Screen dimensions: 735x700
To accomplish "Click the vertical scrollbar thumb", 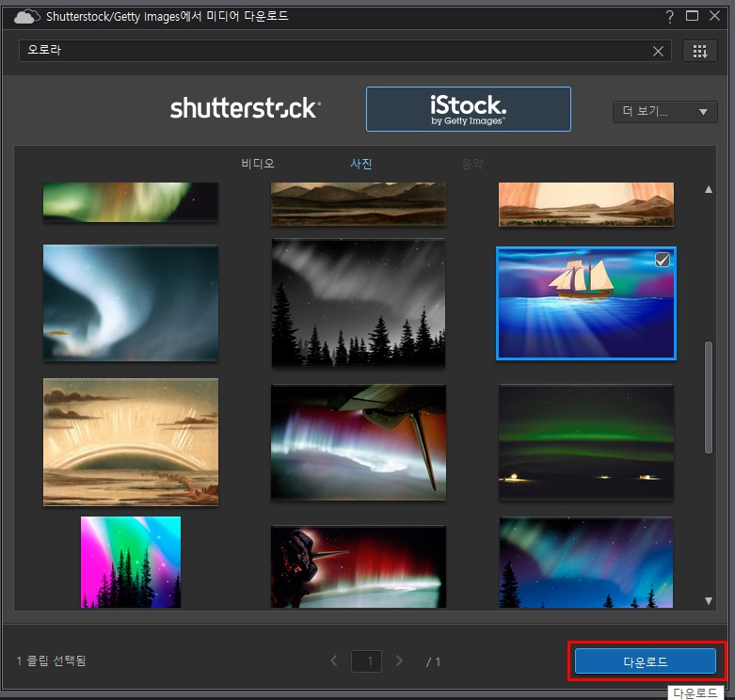I will [709, 397].
